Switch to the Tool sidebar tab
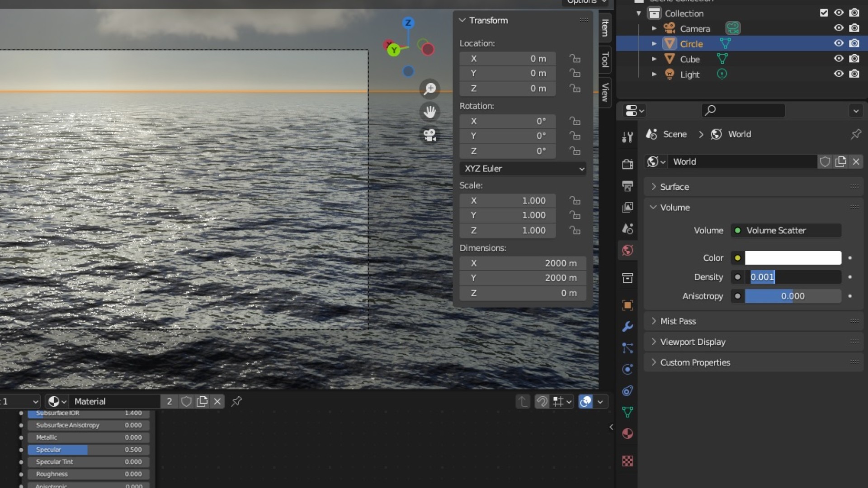Screen dimensions: 868x488 pos(605,60)
